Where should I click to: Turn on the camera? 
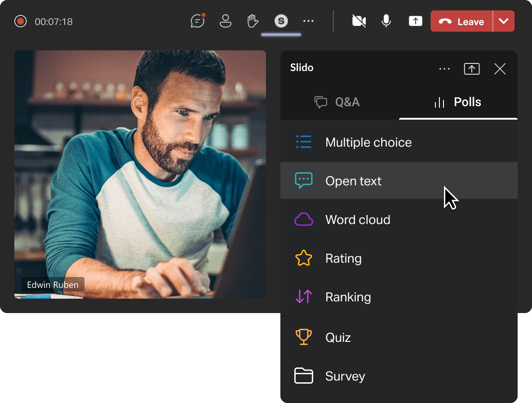coord(359,21)
